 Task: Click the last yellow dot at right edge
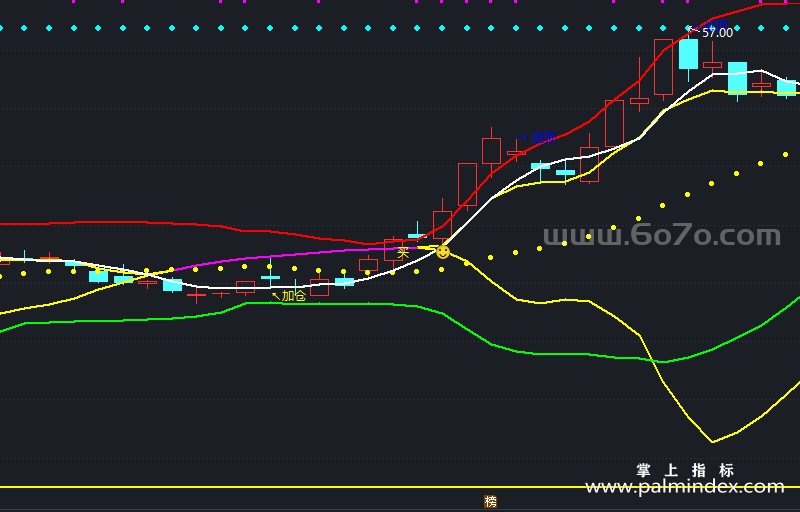pyautogui.click(x=785, y=155)
